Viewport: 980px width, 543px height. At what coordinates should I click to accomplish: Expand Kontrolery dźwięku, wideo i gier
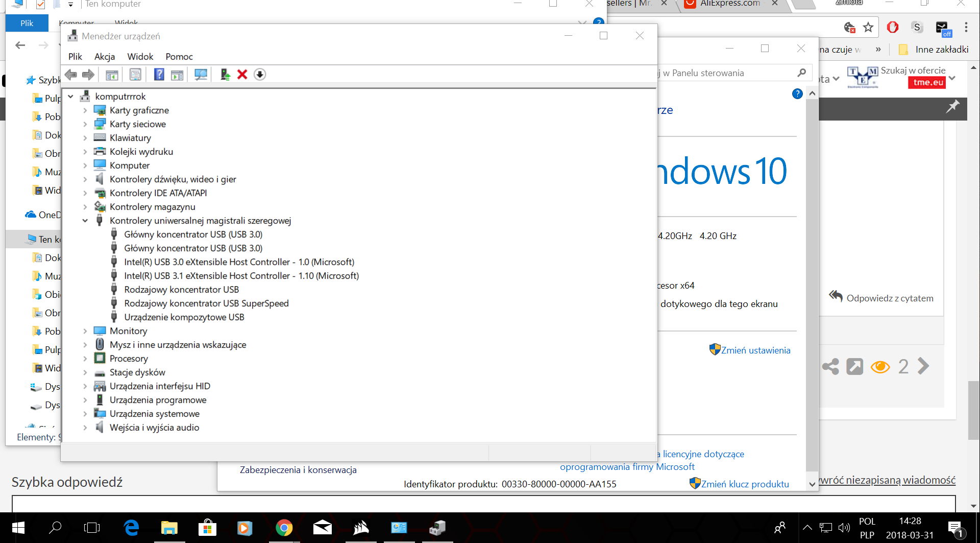[x=85, y=179]
